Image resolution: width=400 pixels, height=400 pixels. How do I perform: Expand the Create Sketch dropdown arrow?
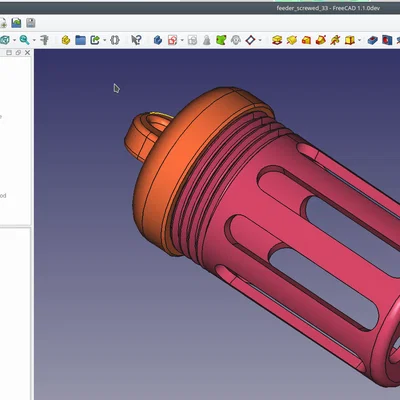[x=182, y=40]
